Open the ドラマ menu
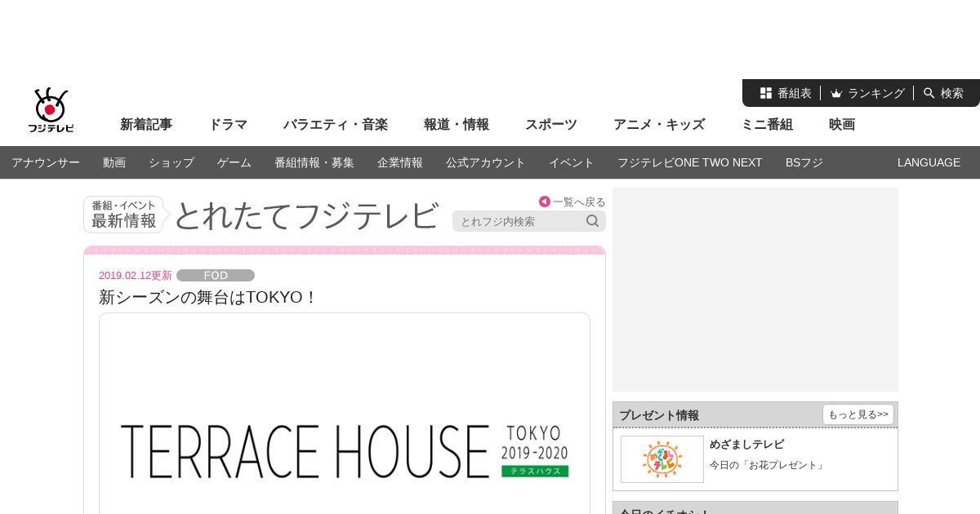Screen dimensions: 980x514 [x=228, y=125]
